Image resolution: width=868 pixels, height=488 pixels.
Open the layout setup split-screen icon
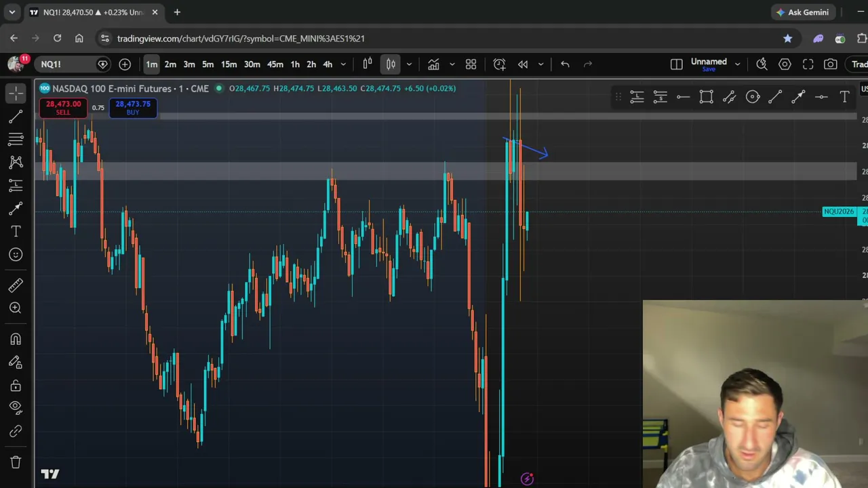tap(676, 64)
